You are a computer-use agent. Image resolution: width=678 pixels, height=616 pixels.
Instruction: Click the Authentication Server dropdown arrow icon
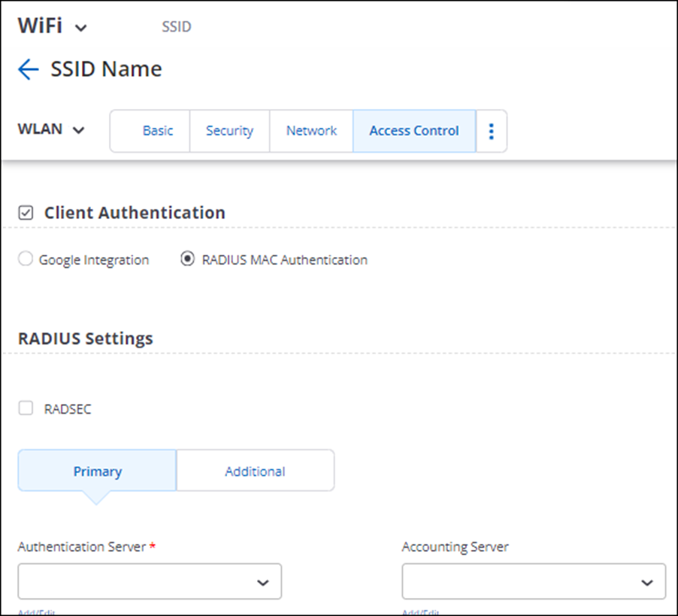pos(263,581)
